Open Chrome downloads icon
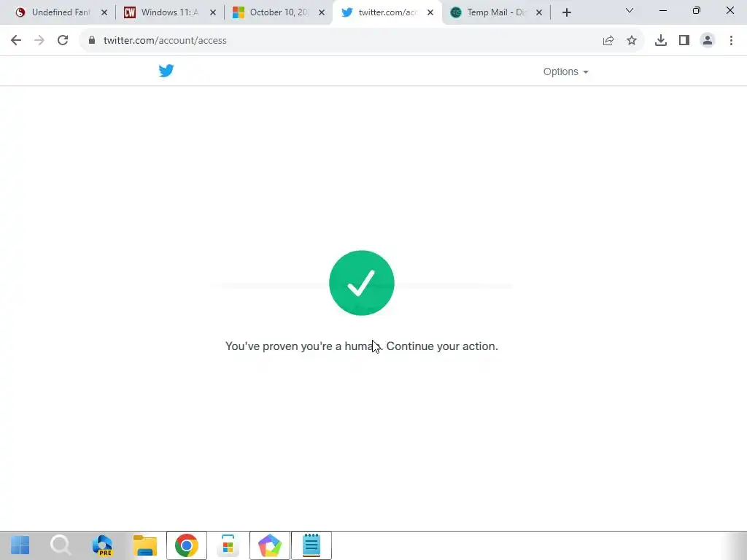 [661, 41]
